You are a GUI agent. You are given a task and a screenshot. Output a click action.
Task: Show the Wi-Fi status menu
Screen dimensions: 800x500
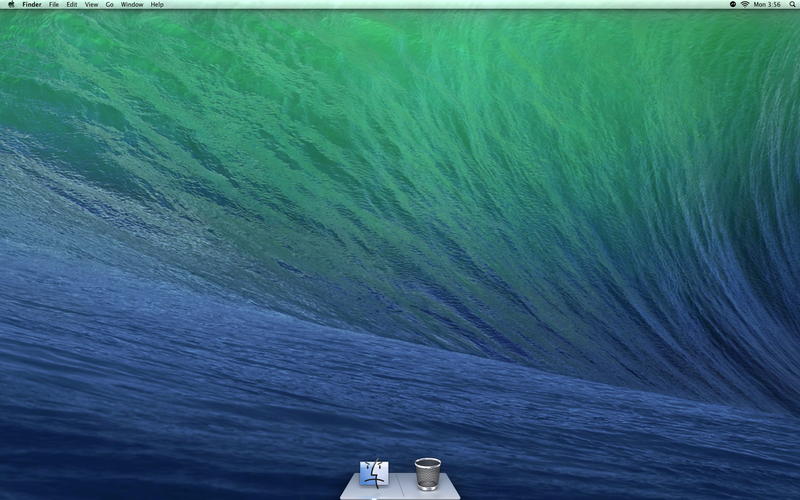744,4
